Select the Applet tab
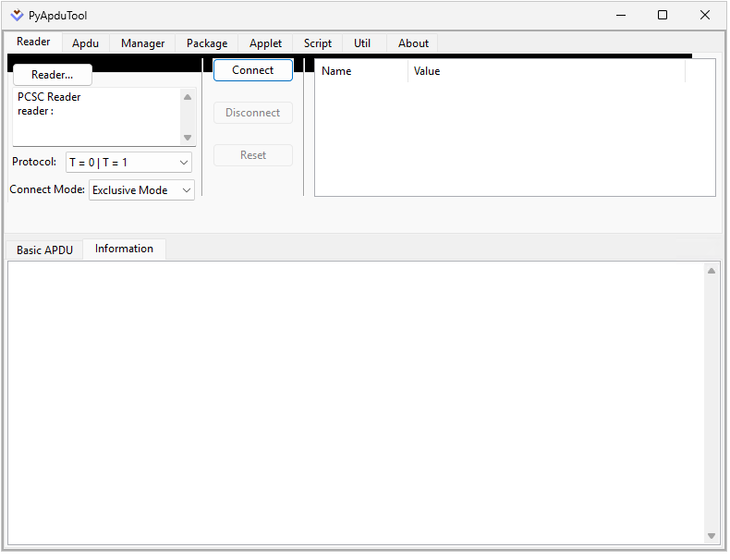 click(265, 43)
